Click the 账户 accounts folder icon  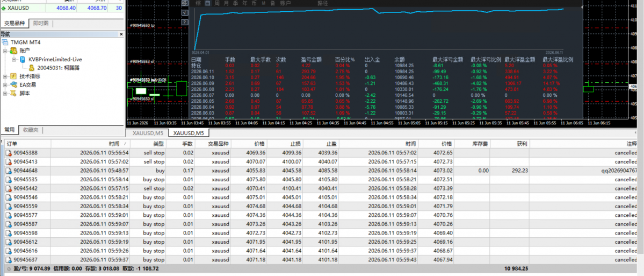(13, 51)
